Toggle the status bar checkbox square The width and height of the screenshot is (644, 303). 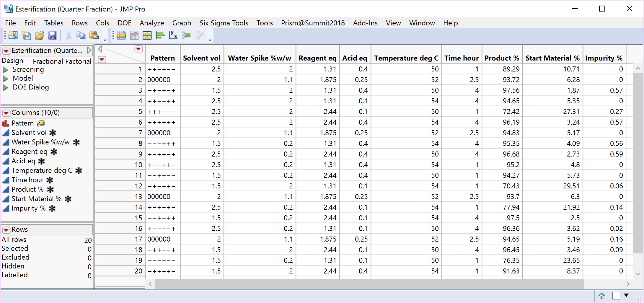point(616,296)
